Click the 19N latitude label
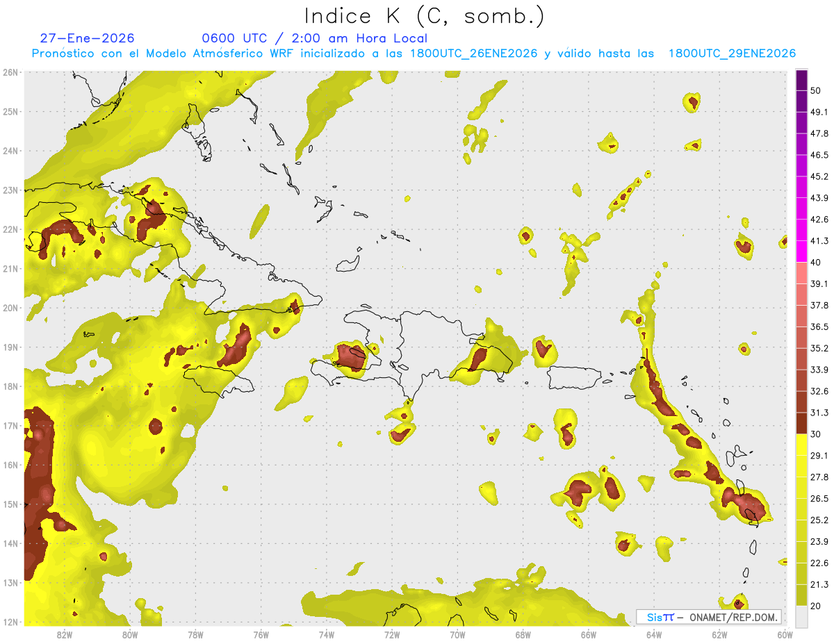Viewport: 834px width, 644px height. (x=10, y=347)
